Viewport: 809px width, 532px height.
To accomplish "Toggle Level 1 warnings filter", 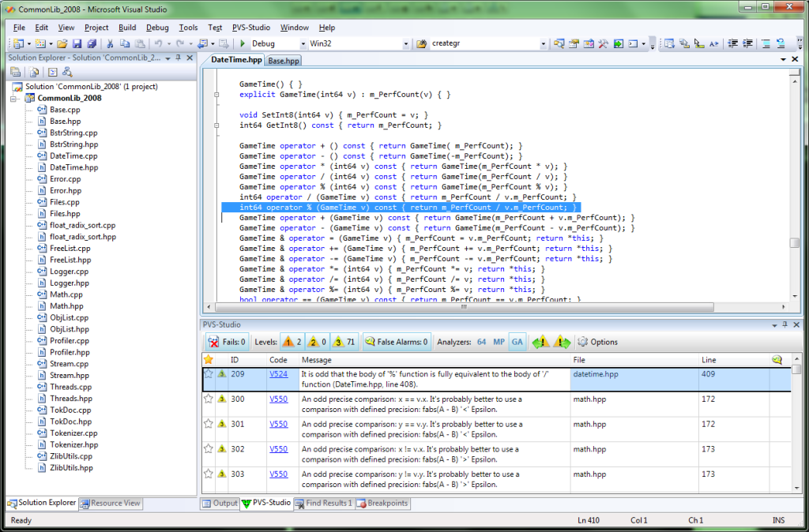I will (292, 343).
